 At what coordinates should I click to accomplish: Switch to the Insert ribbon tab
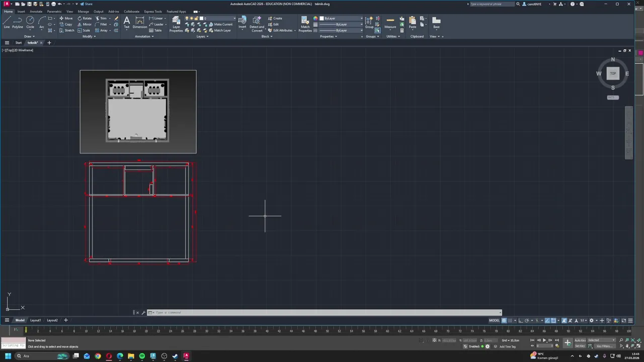click(21, 12)
